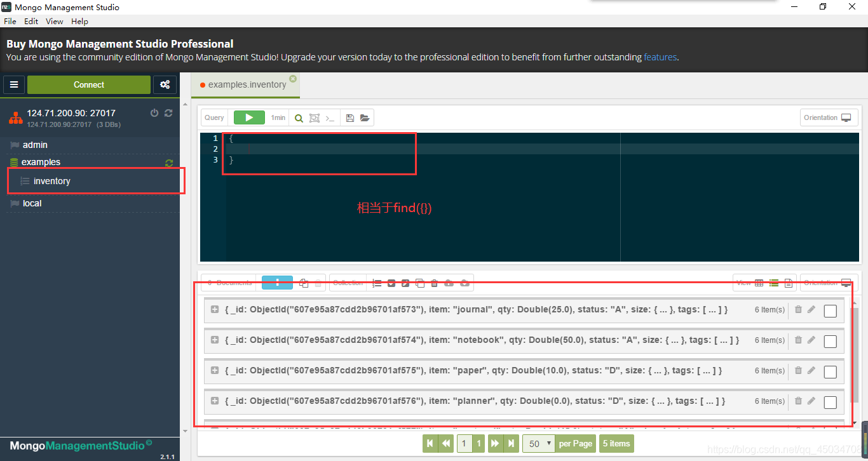Switch to table view icon
The image size is (868, 461).
[x=759, y=283]
